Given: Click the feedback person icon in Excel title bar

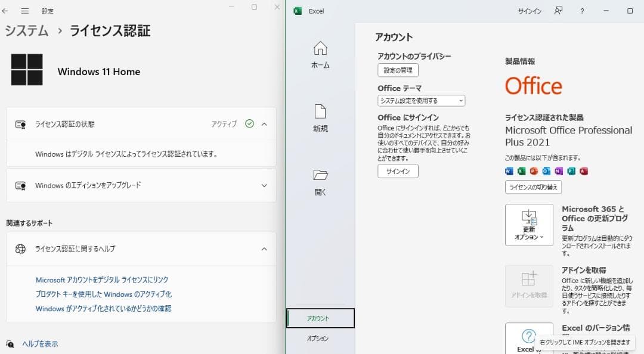Looking at the screenshot, I should click(558, 11).
